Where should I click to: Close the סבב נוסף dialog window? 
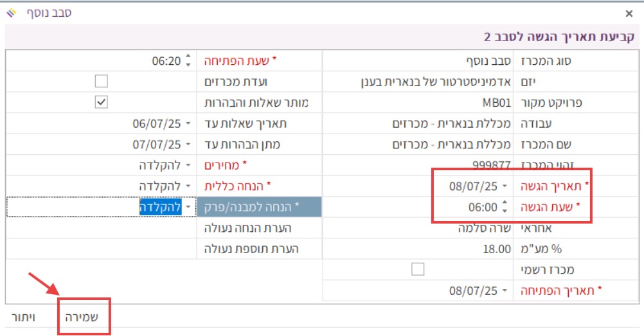coord(629,13)
